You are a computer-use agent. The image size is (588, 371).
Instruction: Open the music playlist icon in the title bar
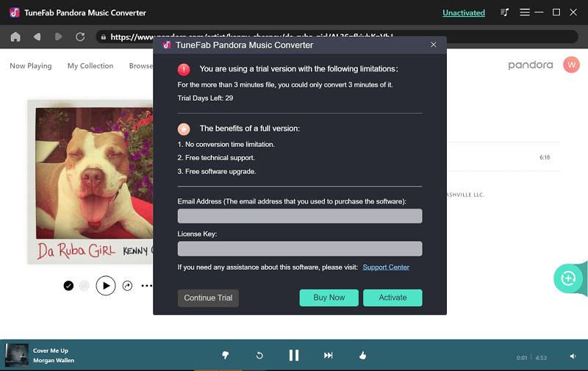(x=505, y=12)
